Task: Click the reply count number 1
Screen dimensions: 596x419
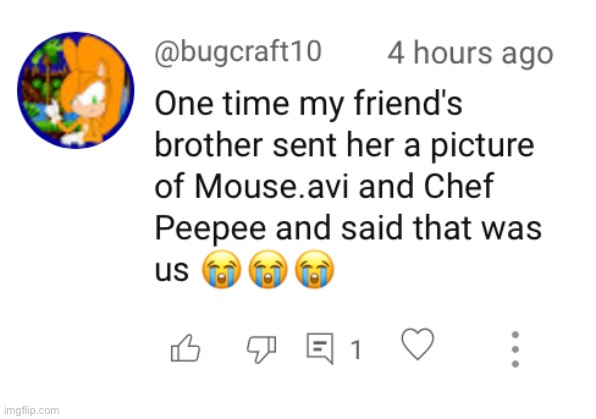Action: (356, 349)
